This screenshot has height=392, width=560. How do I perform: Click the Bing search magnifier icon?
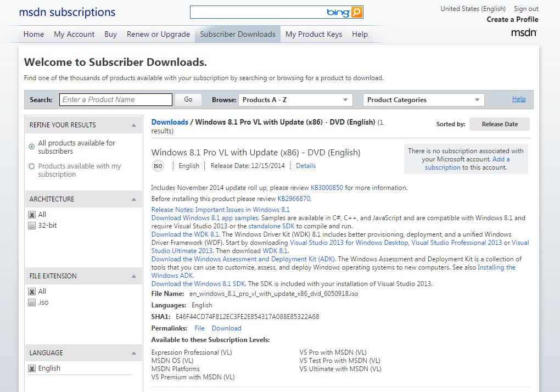tap(356, 12)
